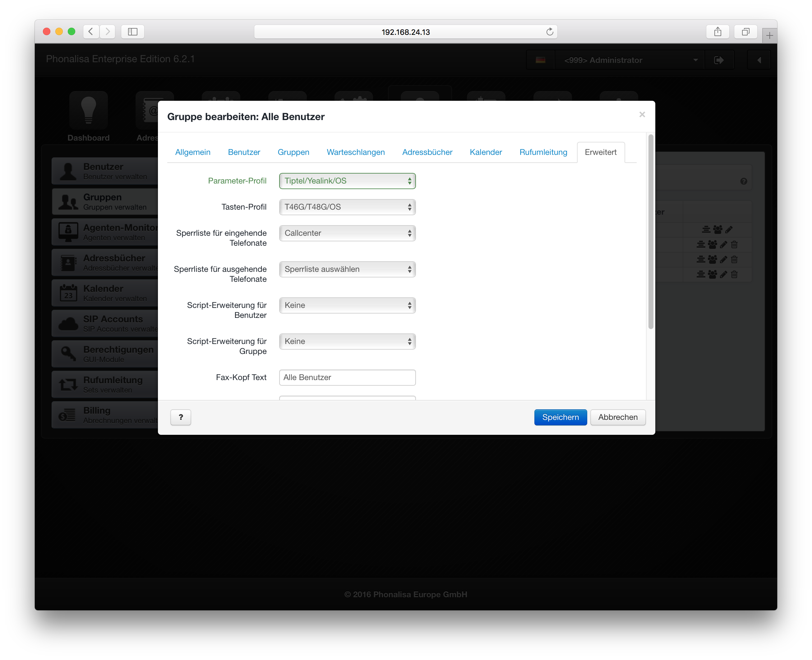The width and height of the screenshot is (812, 660).
Task: Collapse panel with the left-arrow header button
Action: pos(759,60)
